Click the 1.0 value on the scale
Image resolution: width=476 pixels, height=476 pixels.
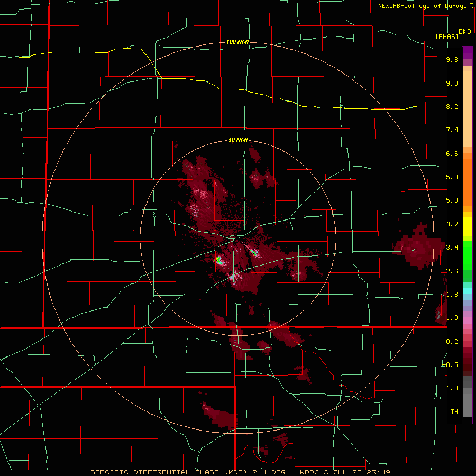click(x=452, y=318)
